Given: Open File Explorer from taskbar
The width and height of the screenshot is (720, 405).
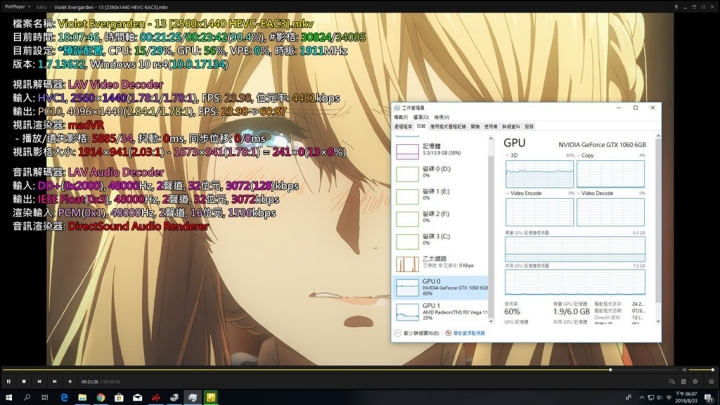Looking at the screenshot, I should [x=82, y=397].
